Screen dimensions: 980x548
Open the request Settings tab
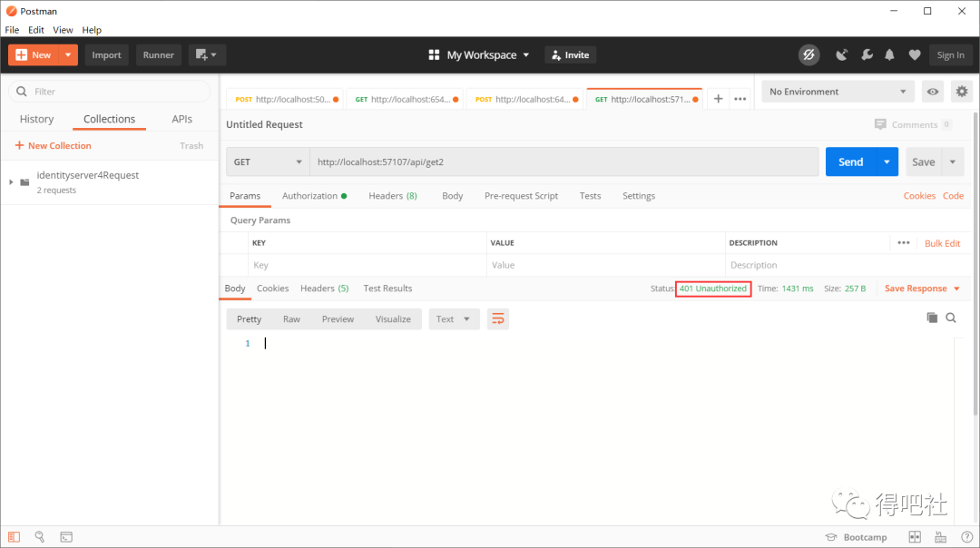[639, 196]
